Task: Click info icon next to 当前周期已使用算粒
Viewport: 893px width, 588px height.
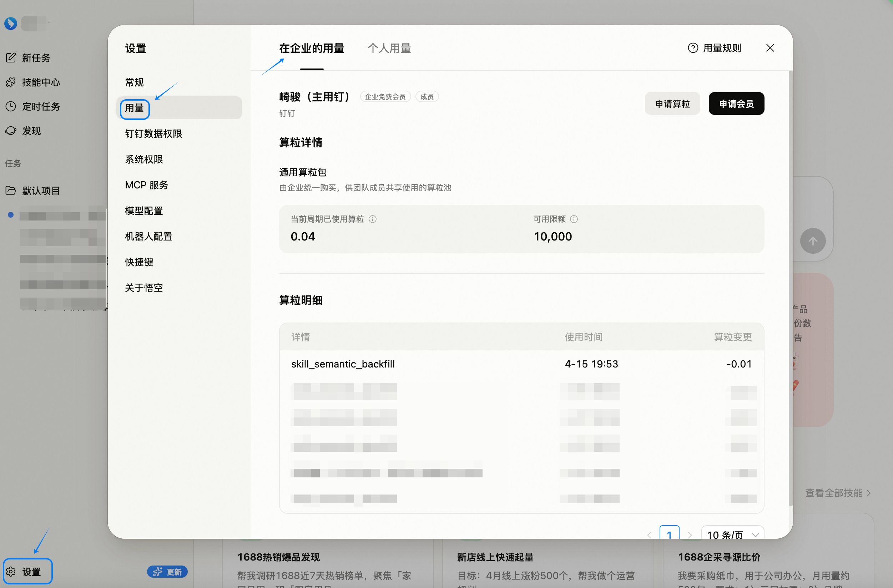Action: [373, 219]
